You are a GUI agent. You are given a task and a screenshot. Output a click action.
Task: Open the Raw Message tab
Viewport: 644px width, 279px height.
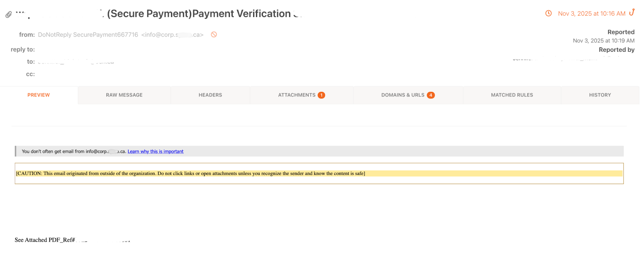point(124,95)
